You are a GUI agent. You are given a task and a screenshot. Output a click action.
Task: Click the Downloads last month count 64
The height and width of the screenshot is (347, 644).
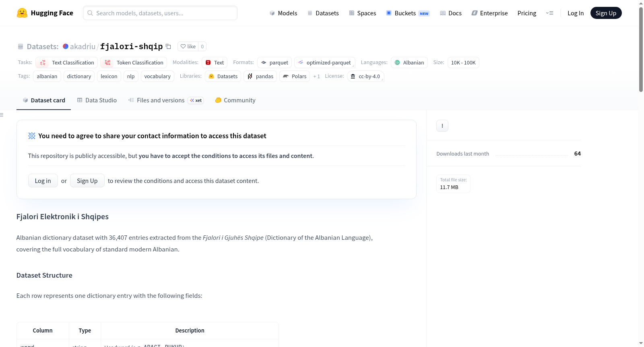point(577,154)
